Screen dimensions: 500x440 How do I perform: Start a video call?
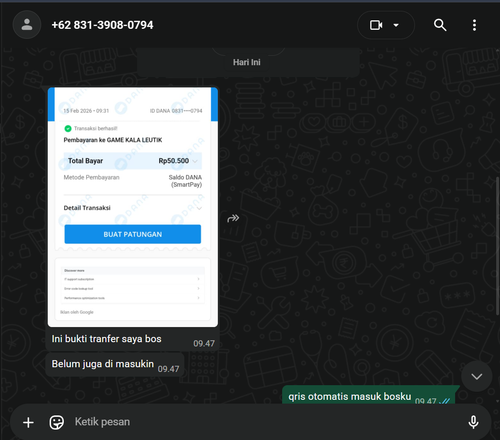click(376, 25)
